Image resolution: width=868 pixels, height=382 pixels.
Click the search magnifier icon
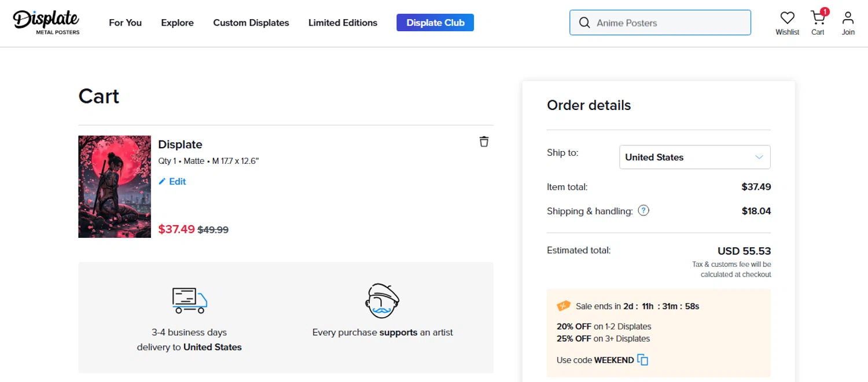tap(585, 23)
